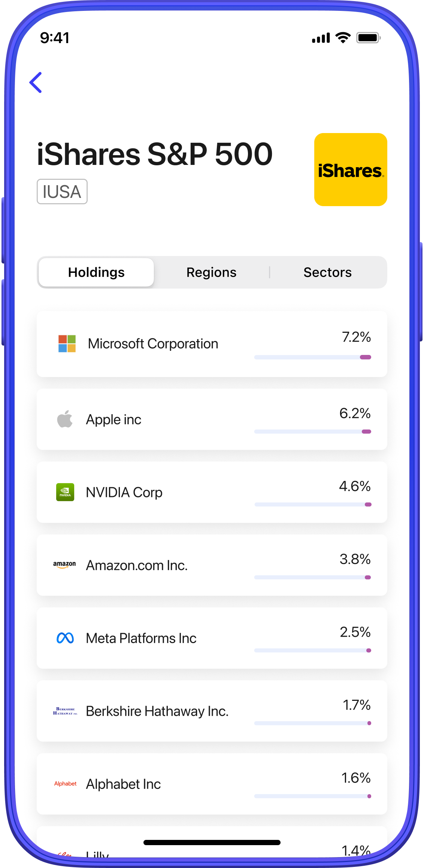
Task: Tap the Amazon logo icon
Action: pyautogui.click(x=64, y=565)
